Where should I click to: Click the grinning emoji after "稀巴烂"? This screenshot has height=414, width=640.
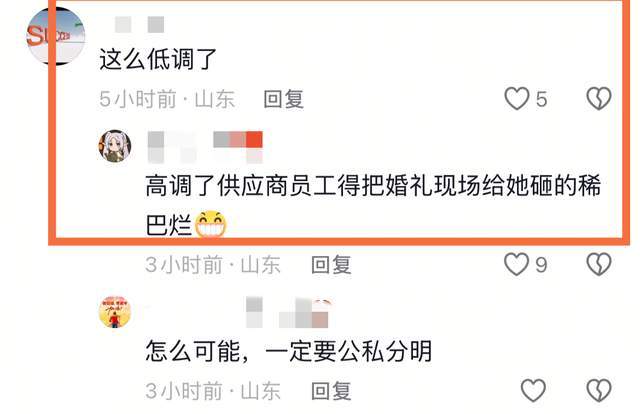click(211, 224)
